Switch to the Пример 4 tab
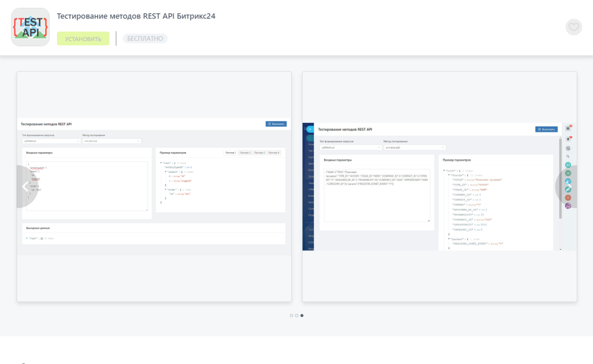This screenshot has width=593, height=364. [274, 153]
